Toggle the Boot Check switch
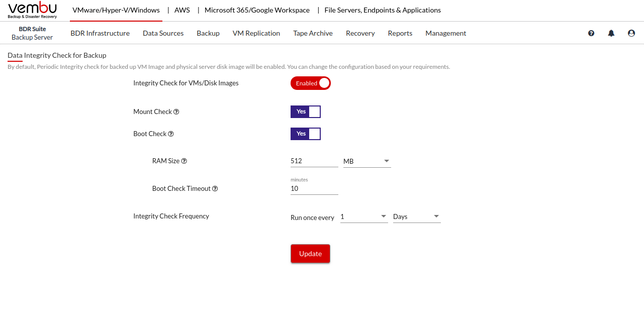The width and height of the screenshot is (644, 331). (306, 134)
